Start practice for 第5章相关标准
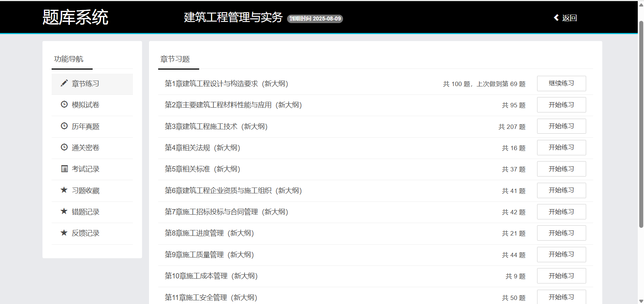The width and height of the screenshot is (644, 304). pyautogui.click(x=561, y=169)
